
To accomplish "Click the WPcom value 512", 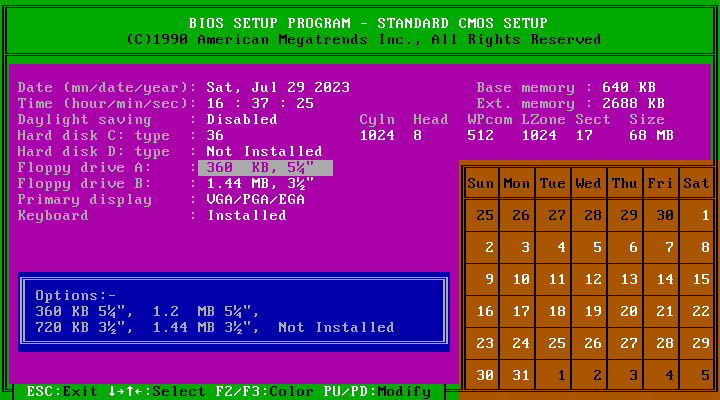I will (480, 135).
